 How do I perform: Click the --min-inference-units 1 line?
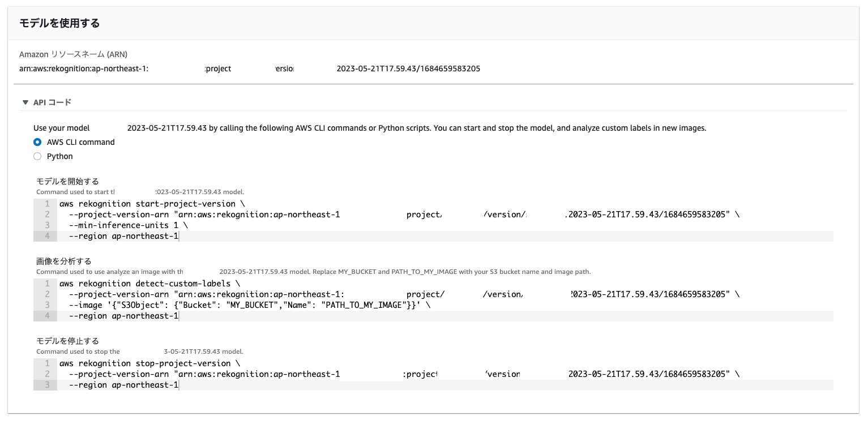(129, 225)
